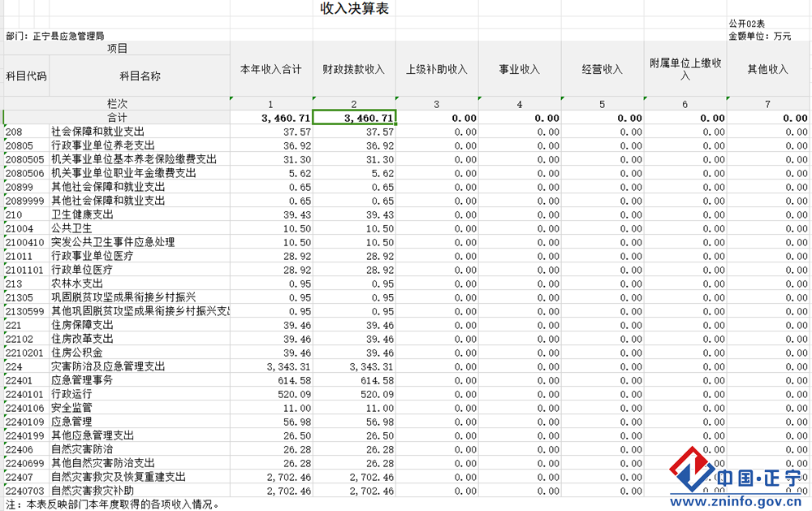The height and width of the screenshot is (511, 812).
Task: Select the 住房公积金 cell
Action: click(x=140, y=353)
